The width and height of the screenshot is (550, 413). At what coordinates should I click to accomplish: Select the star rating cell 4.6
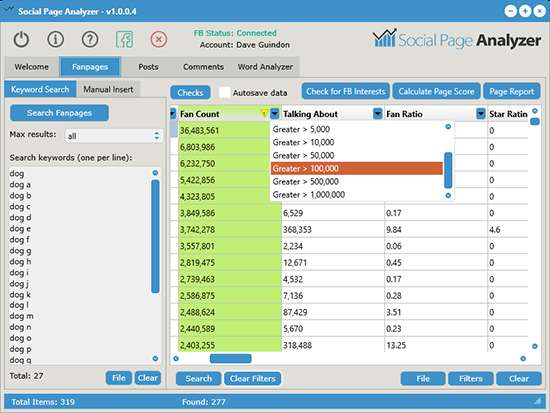click(508, 229)
